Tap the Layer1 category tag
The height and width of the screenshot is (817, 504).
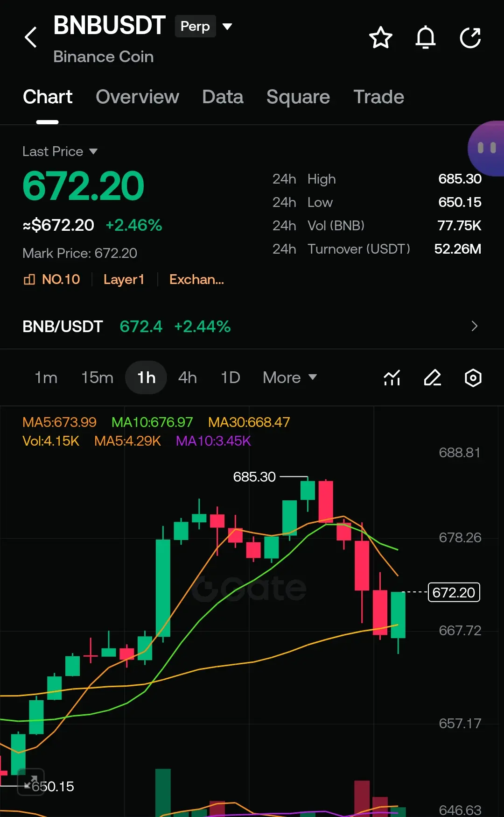coord(124,279)
